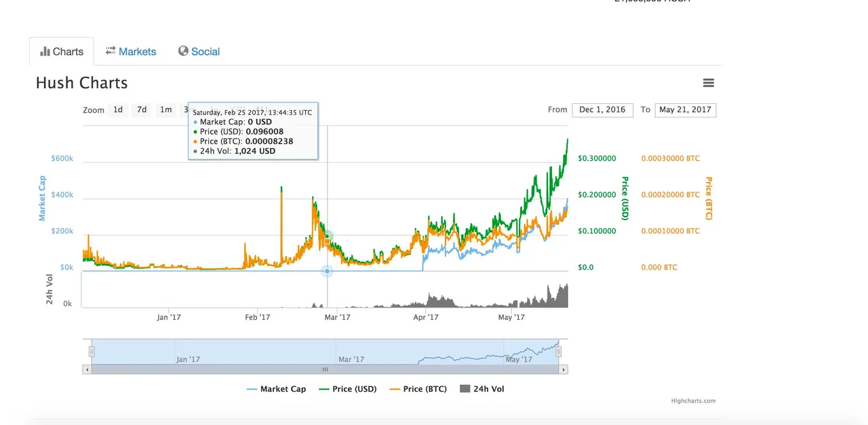868x425 pixels.
Task: Grab the navigator's right range handle
Action: pyautogui.click(x=559, y=351)
